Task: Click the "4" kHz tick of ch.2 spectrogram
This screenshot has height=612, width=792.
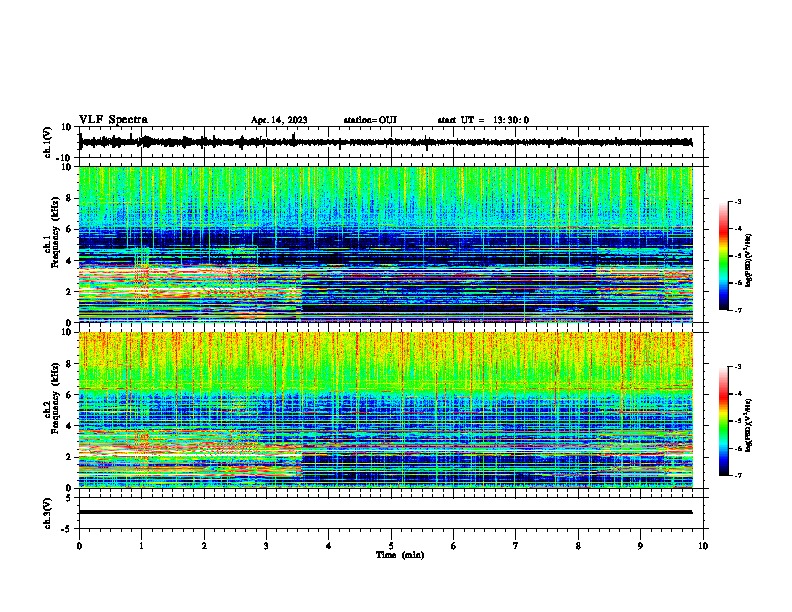Action: click(x=69, y=426)
